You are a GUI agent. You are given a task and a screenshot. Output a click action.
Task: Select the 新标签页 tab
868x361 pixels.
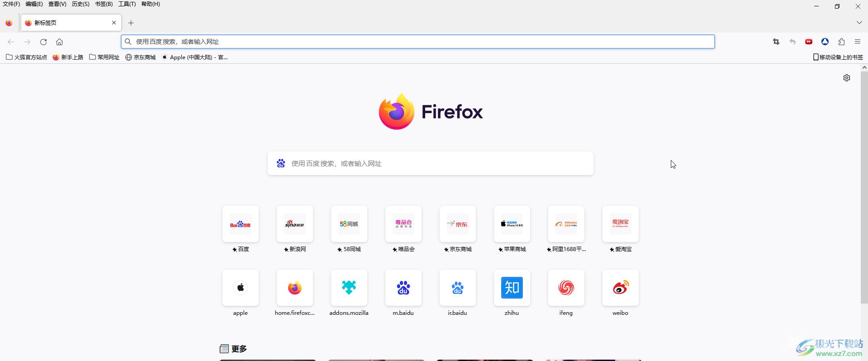[71, 23]
